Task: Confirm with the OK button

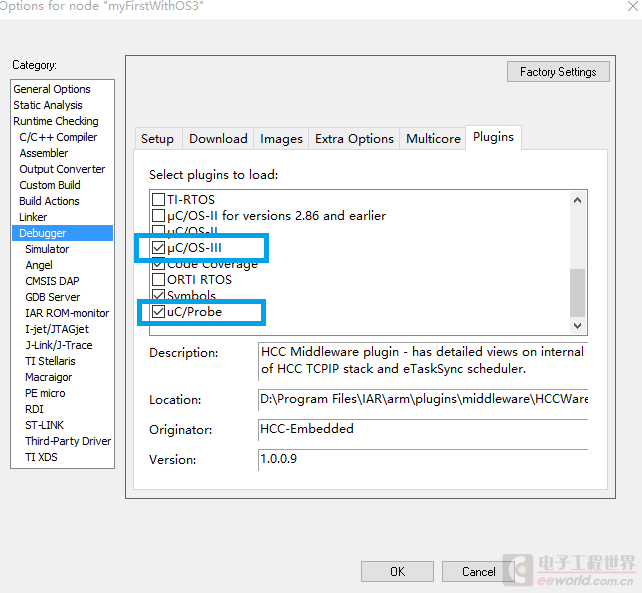Action: (397, 571)
